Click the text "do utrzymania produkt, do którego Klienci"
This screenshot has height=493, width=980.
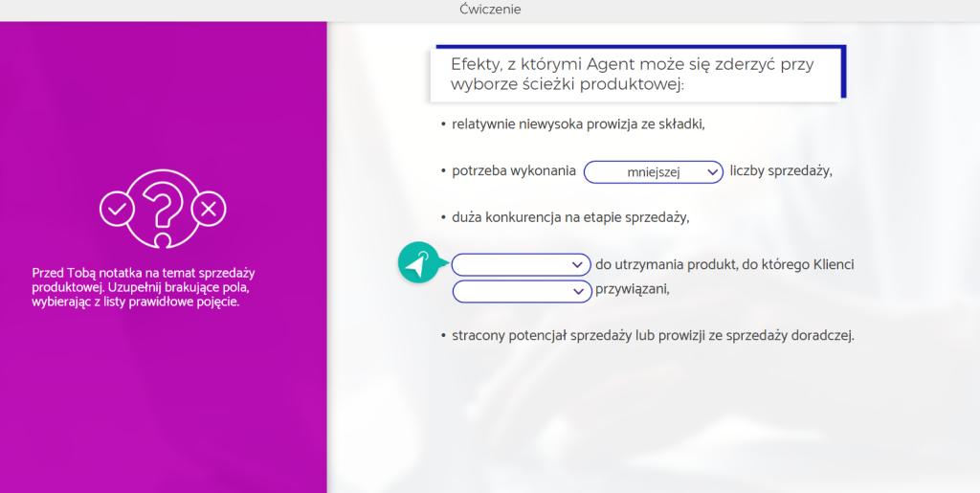coord(724,264)
